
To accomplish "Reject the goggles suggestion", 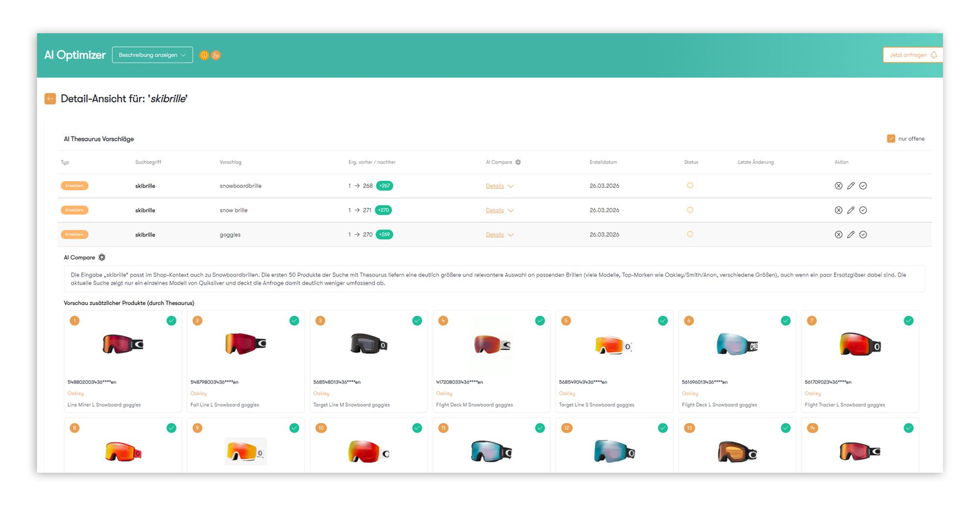I will (x=838, y=235).
